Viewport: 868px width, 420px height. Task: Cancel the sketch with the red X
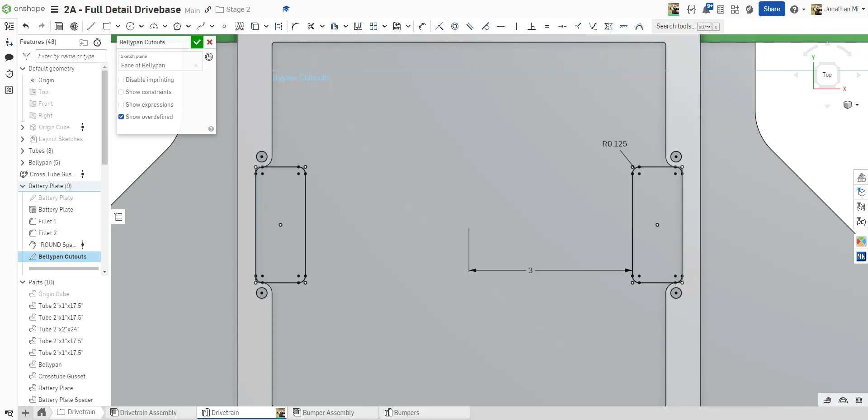(x=210, y=42)
